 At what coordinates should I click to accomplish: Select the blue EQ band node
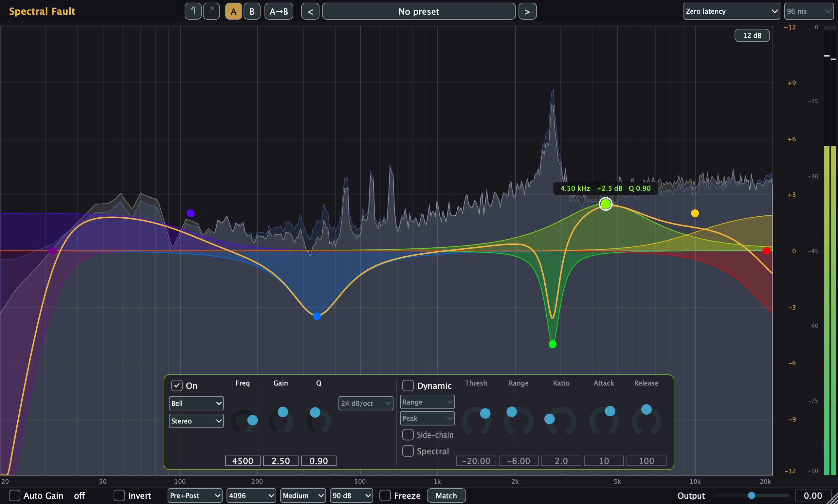317,316
